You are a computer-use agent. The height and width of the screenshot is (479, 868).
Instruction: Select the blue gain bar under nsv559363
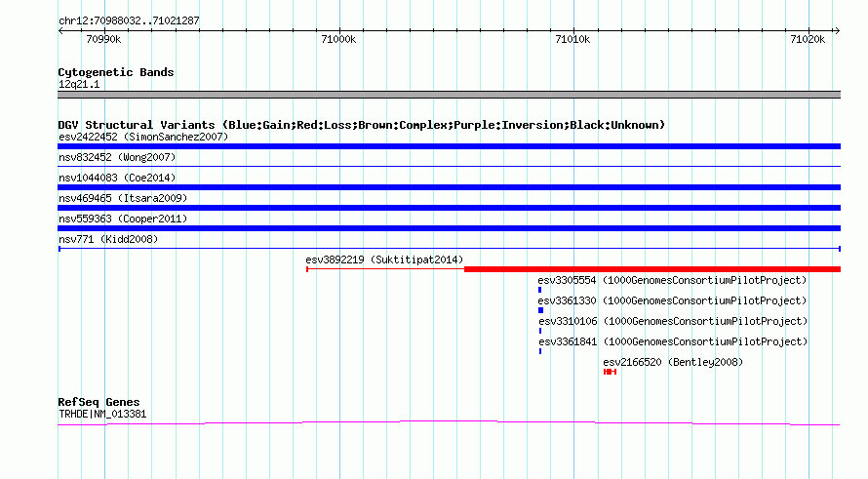point(449,228)
